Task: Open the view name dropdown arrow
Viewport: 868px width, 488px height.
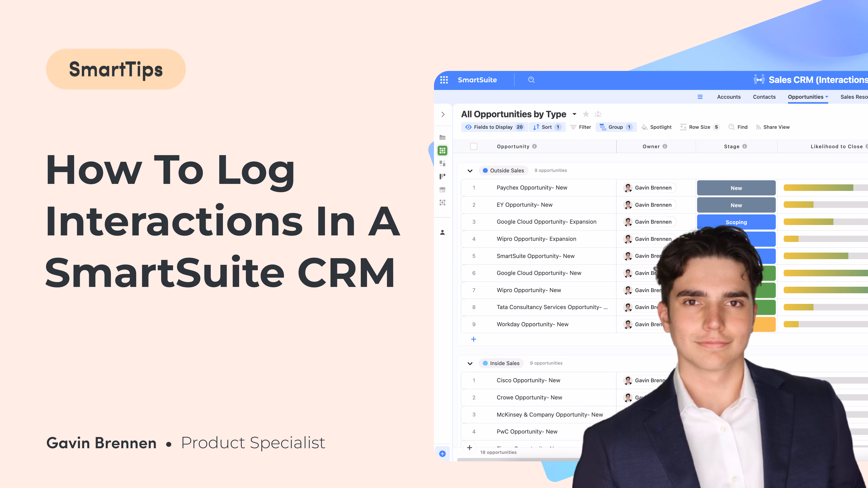Action: pos(575,114)
